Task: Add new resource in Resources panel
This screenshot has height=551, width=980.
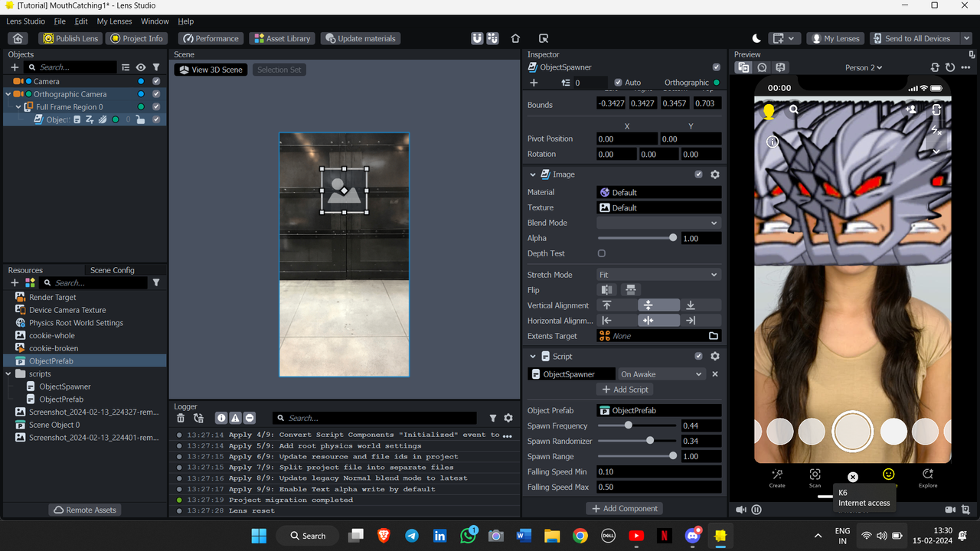Action: coord(15,282)
